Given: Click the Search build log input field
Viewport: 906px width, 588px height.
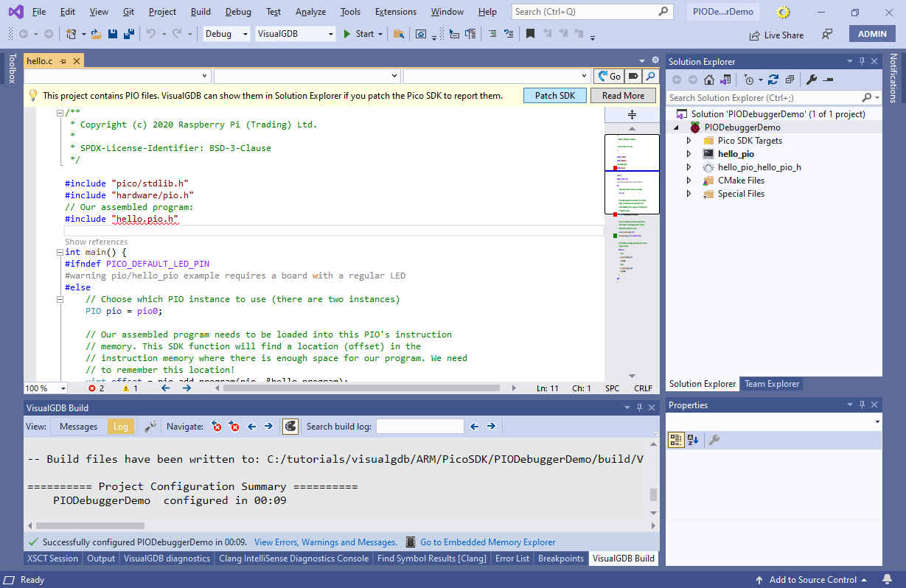Looking at the screenshot, I should [420, 426].
